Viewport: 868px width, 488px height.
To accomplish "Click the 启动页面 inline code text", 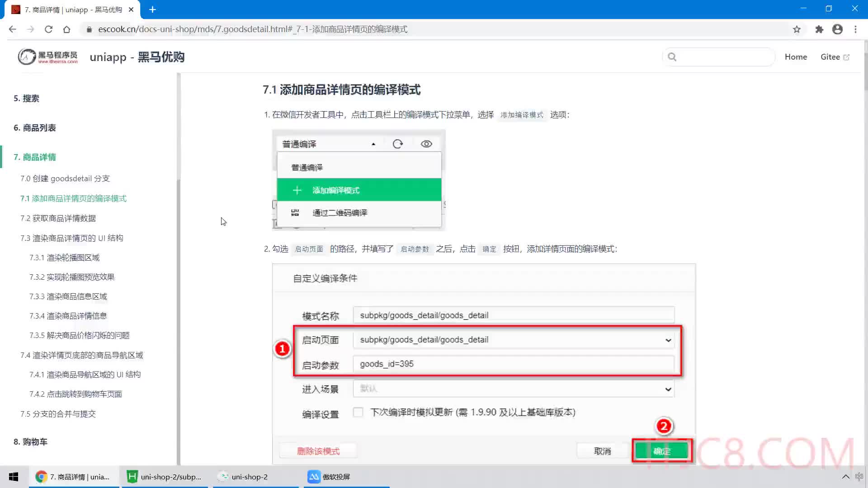I will (x=309, y=249).
